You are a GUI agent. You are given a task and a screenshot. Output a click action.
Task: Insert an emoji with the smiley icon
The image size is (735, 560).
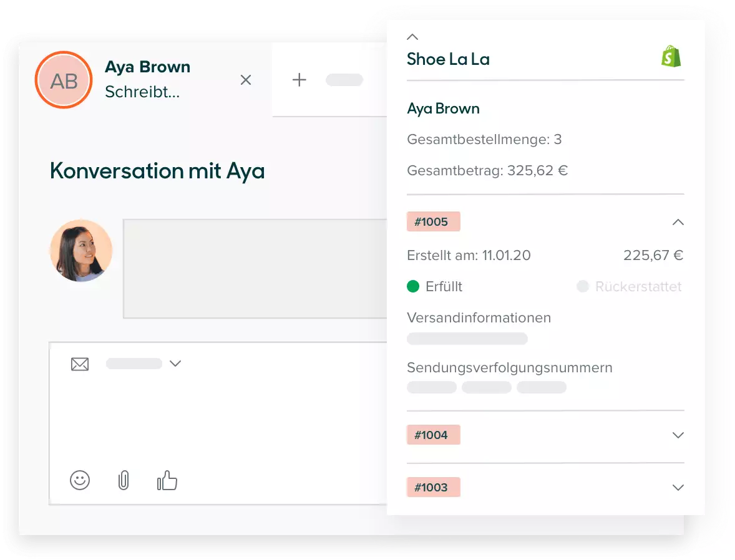click(x=80, y=480)
